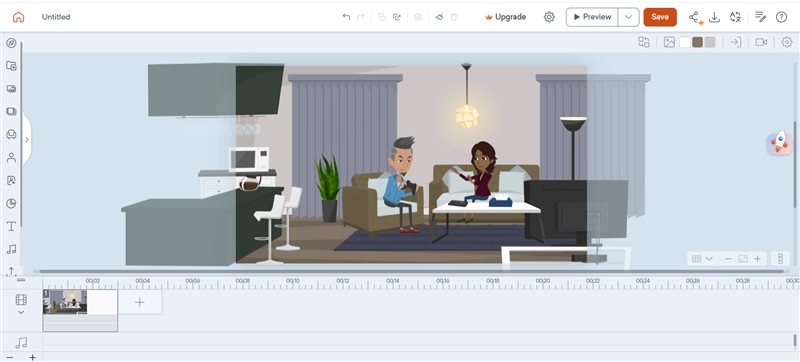Viewport: 800px width, 362px height.
Task: Select the man character in the armchair
Action: (403, 184)
